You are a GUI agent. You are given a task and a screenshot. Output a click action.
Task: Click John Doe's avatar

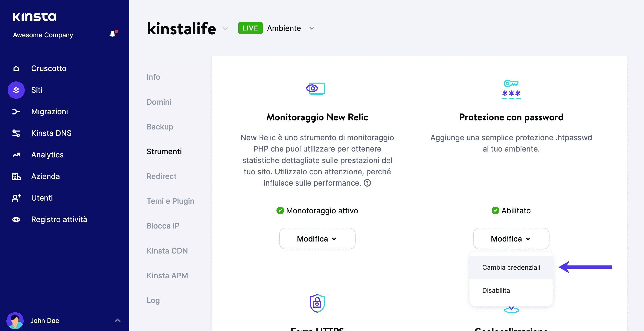point(15,320)
